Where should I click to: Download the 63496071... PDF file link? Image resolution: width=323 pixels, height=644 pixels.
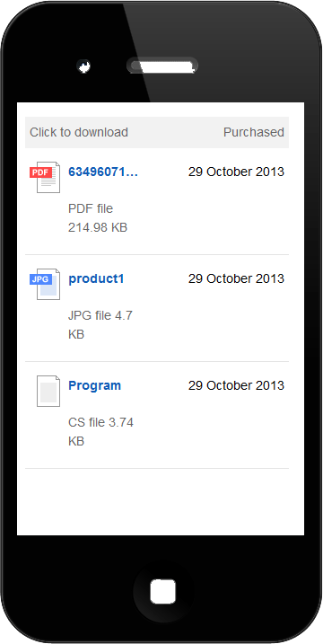[103, 172]
